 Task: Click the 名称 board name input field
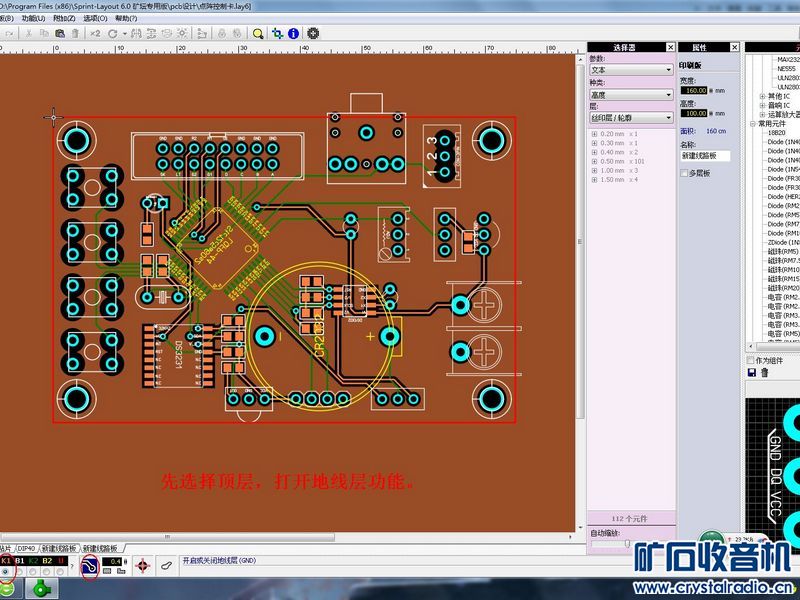(x=706, y=156)
